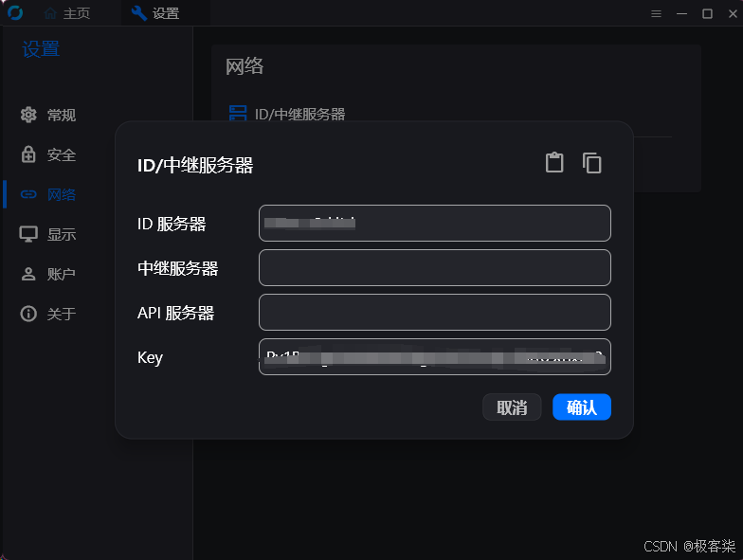Select the 常规 gear icon in sidebar

point(28,115)
